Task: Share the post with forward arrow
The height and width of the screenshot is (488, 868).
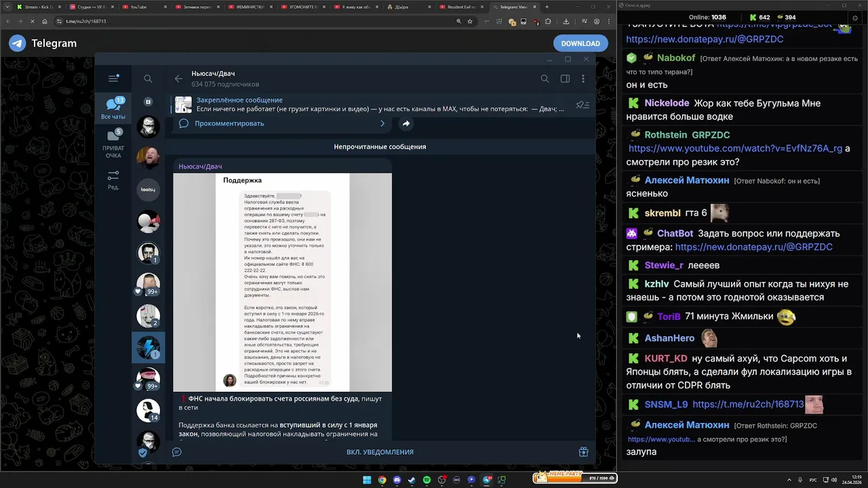Action: coord(406,123)
